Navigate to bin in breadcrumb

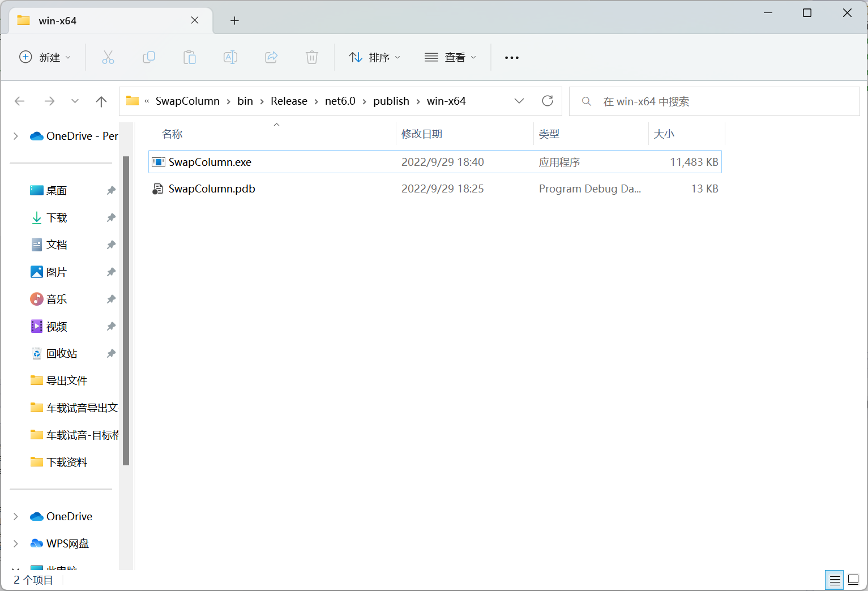click(x=245, y=101)
